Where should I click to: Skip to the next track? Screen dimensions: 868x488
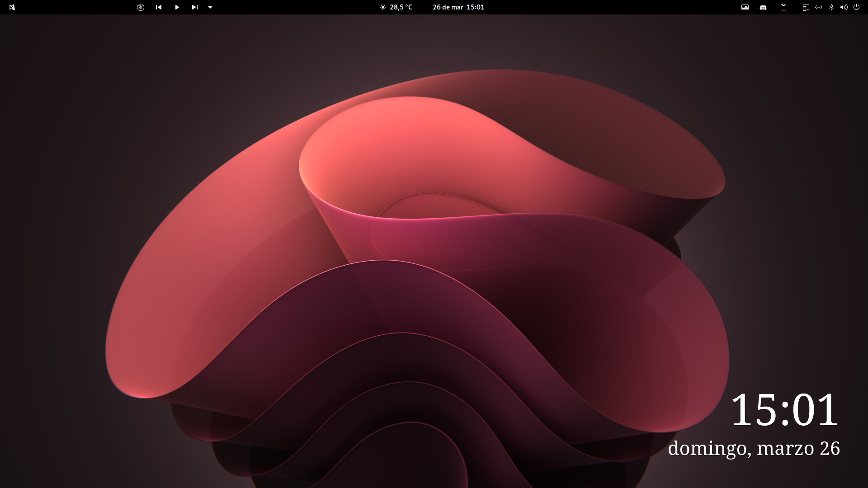tap(195, 7)
